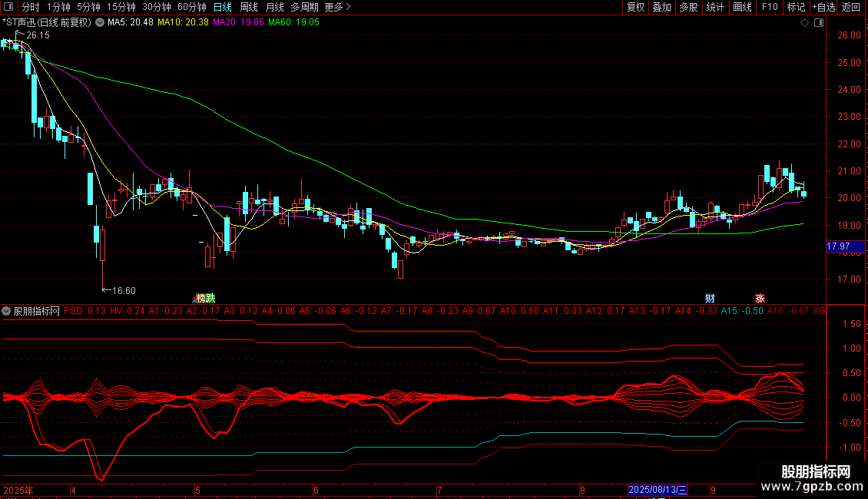Image resolution: width=868 pixels, height=499 pixels.
Task: Click the 涨 marker icon on chart
Action: (x=760, y=299)
